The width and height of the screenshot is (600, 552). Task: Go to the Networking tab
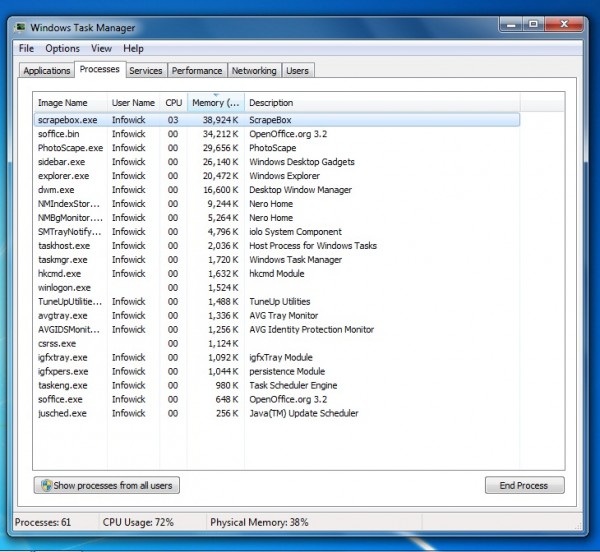[254, 71]
